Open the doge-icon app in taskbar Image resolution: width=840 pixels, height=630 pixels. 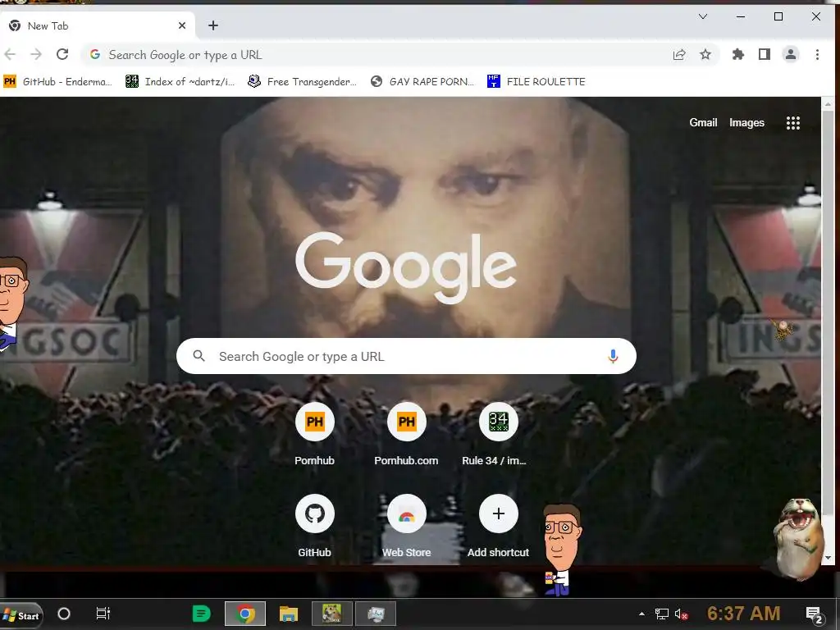331,614
